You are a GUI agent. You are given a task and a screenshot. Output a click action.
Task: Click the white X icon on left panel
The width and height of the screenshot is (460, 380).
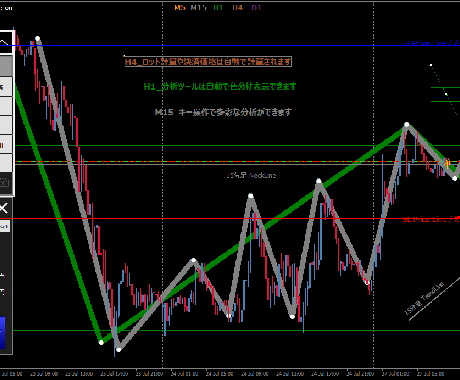(x=3, y=209)
